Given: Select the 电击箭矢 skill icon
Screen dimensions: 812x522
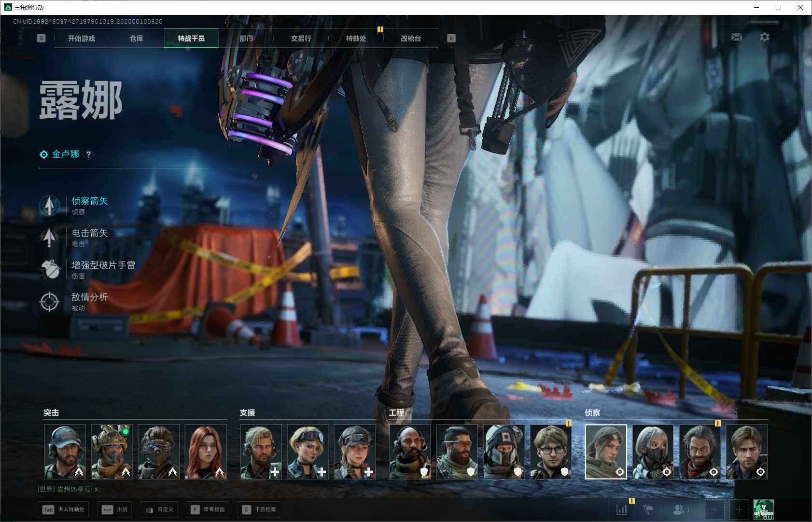Looking at the screenshot, I should click(x=49, y=237).
